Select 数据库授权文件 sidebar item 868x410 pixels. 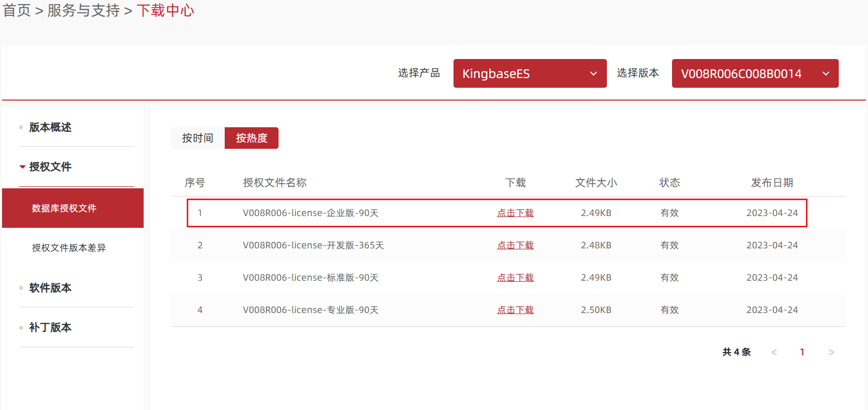coord(73,208)
